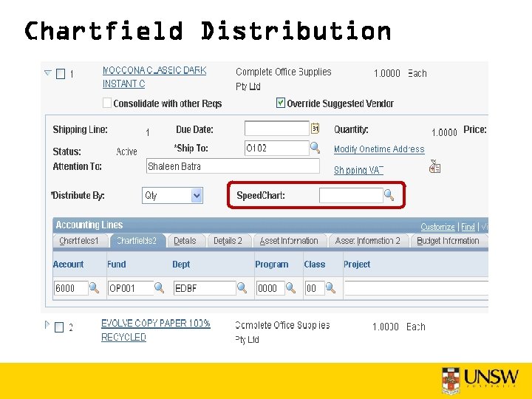Click the Ship To field containing O102
532x399 pixels.
click(x=277, y=149)
